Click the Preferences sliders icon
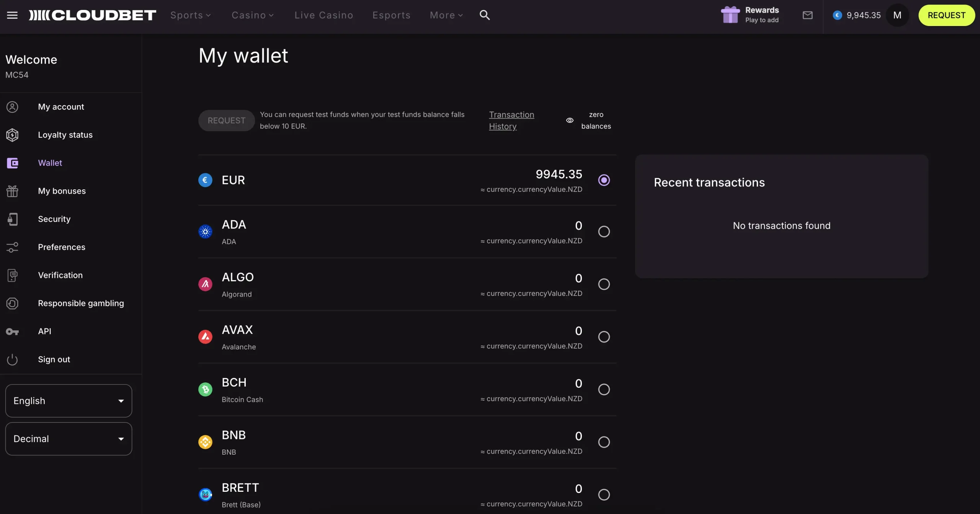Image resolution: width=980 pixels, height=514 pixels. pyautogui.click(x=12, y=247)
